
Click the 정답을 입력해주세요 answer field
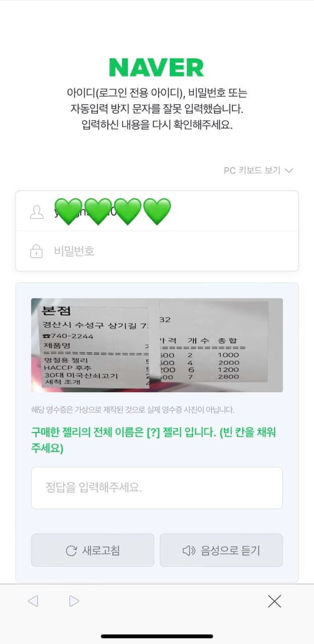156,487
